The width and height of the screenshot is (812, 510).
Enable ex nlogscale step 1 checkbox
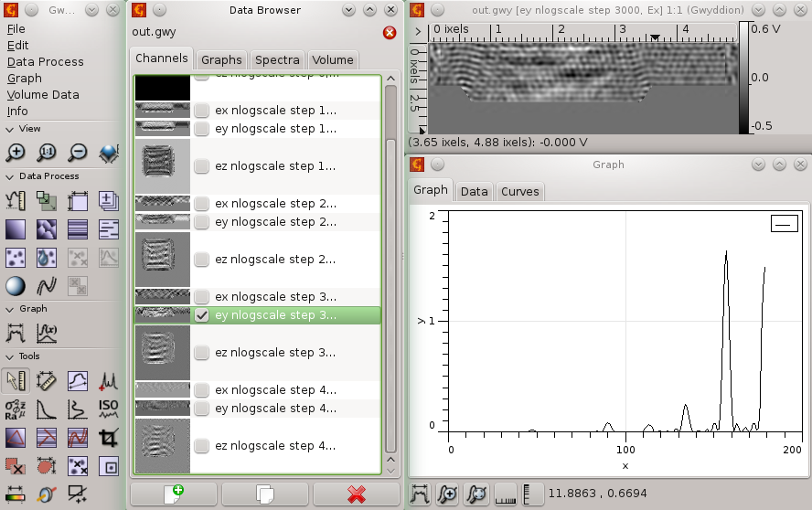201,111
